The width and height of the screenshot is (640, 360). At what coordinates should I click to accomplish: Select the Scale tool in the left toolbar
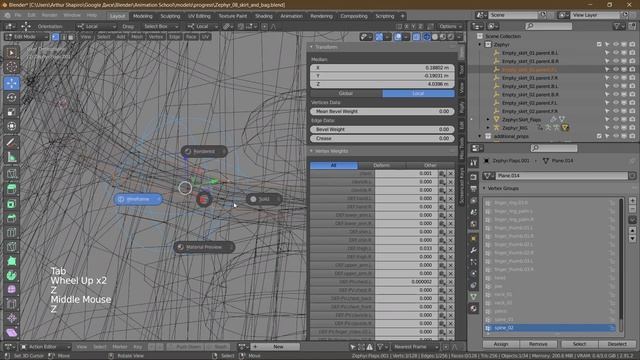point(11,112)
